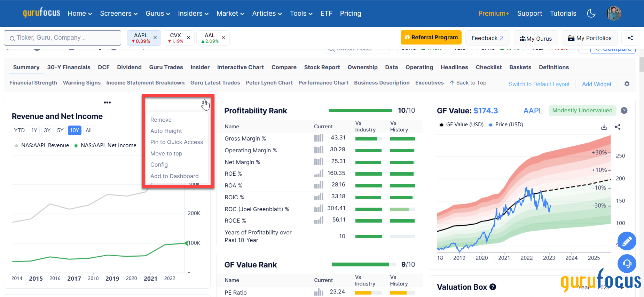Click the Referral Program button
This screenshot has height=297, width=644.
pos(431,38)
